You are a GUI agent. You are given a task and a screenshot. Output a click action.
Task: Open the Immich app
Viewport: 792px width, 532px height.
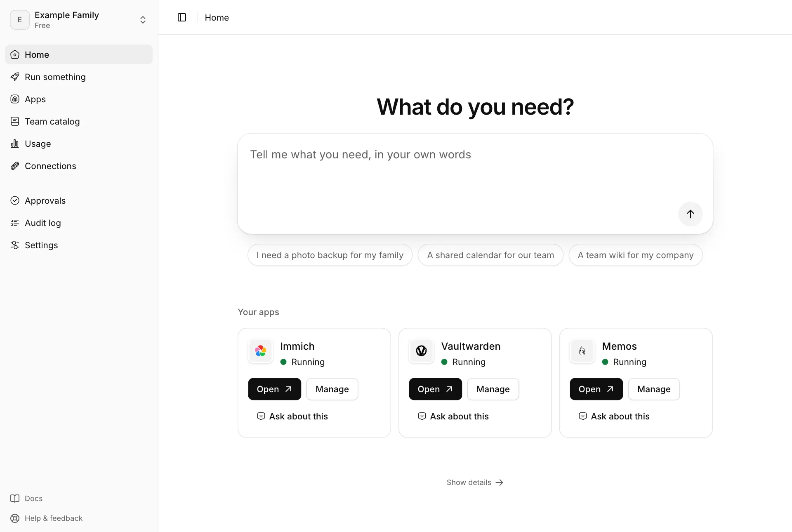pos(274,389)
